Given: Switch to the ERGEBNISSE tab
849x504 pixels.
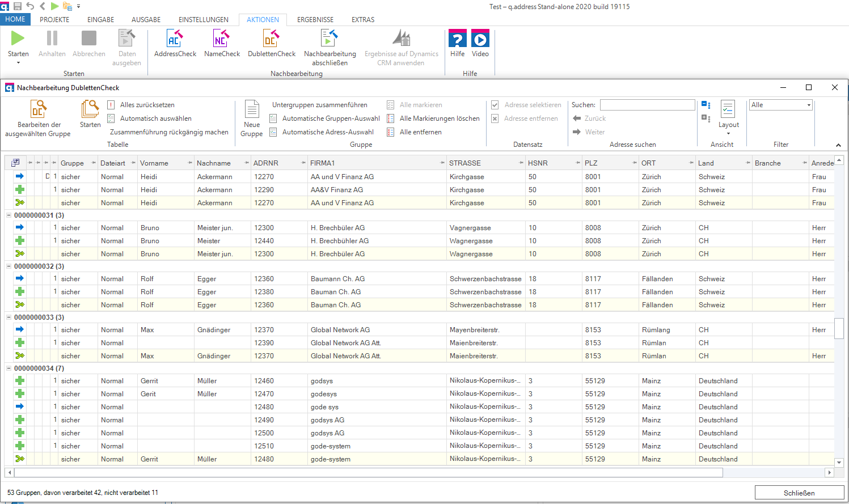Looking at the screenshot, I should click(315, 19).
